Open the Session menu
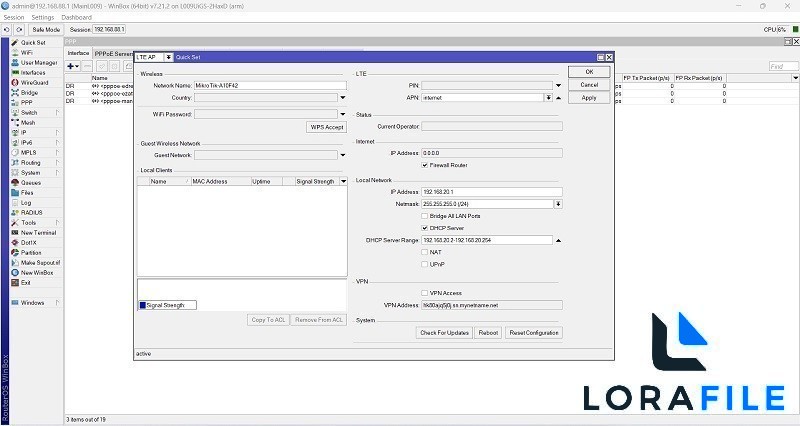800x426 pixels. pyautogui.click(x=14, y=17)
